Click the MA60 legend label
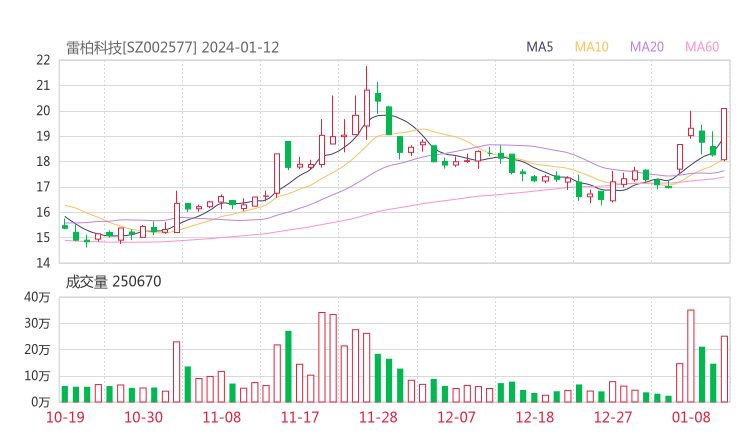Image resolution: width=740 pixels, height=440 pixels. 702,47
